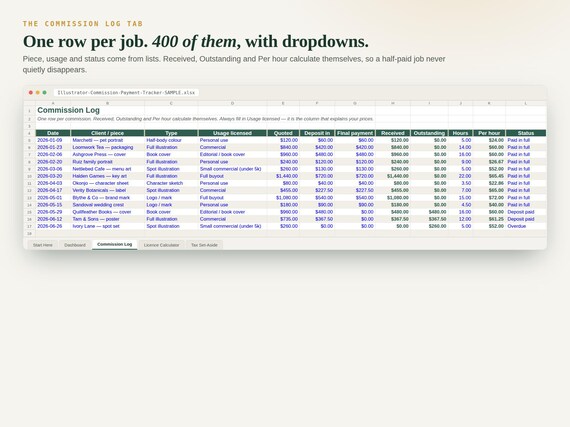This screenshot has width=570, height=427.
Task: Open the Licence Calculator sheet tab
Action: point(161,245)
